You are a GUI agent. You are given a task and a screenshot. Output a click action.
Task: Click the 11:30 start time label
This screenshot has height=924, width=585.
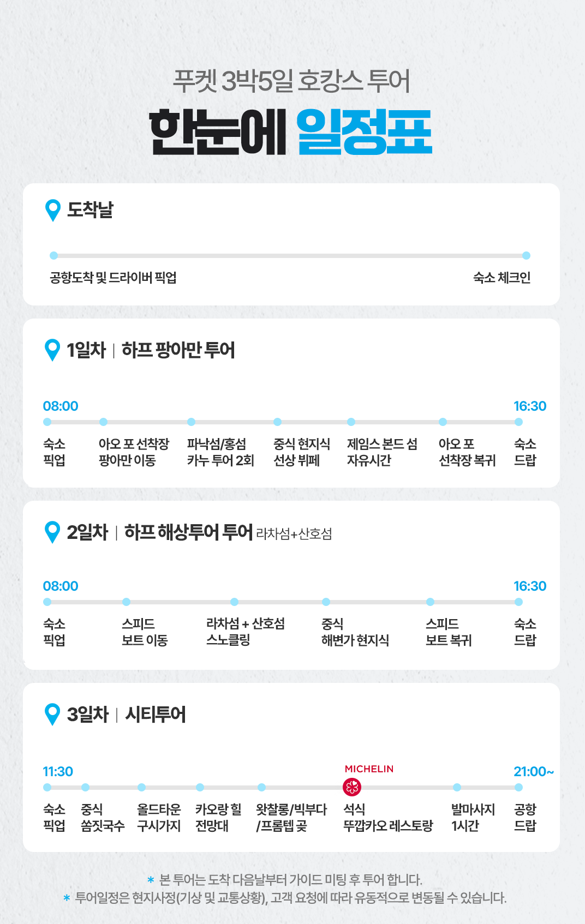pyautogui.click(x=58, y=771)
